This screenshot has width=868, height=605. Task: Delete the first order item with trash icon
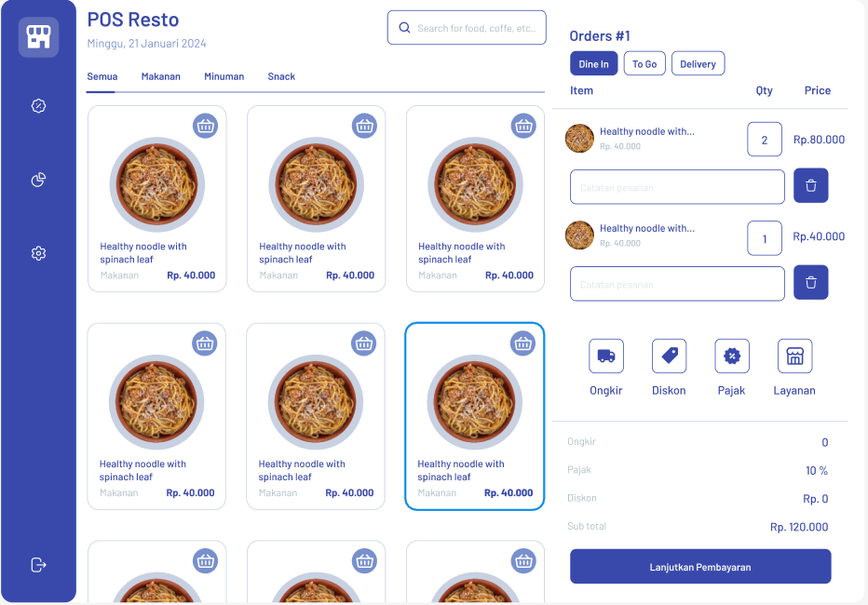[810, 186]
